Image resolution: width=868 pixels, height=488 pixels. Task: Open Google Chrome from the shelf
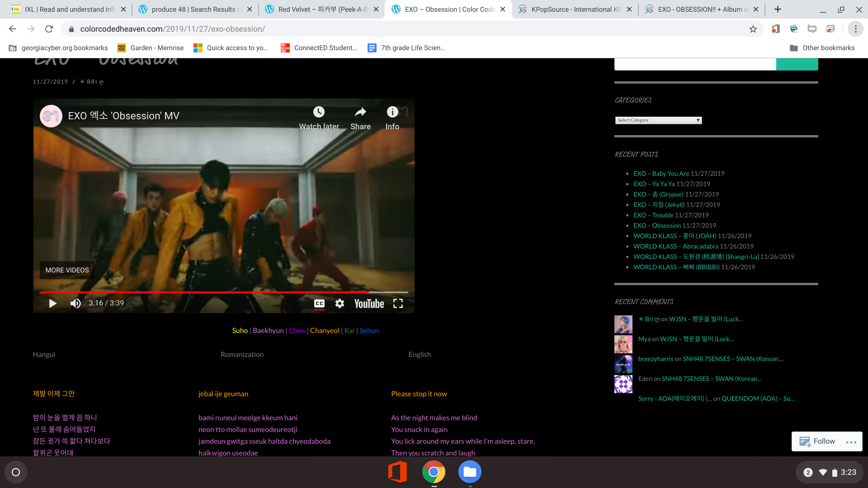pyautogui.click(x=434, y=472)
